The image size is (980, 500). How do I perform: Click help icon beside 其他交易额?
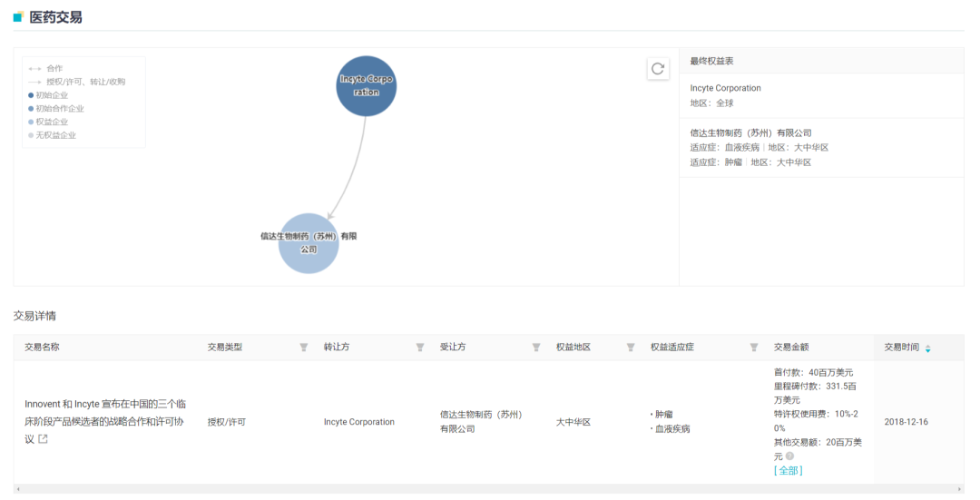(789, 456)
